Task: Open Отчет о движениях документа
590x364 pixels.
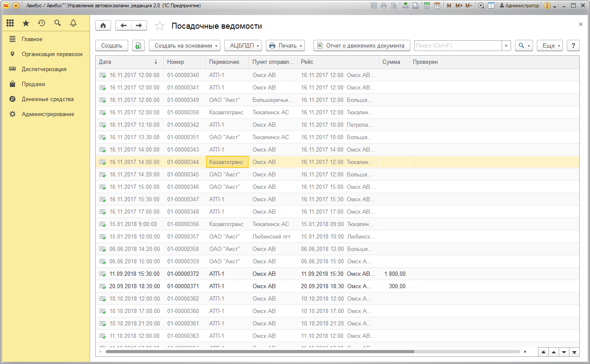Action: click(361, 46)
